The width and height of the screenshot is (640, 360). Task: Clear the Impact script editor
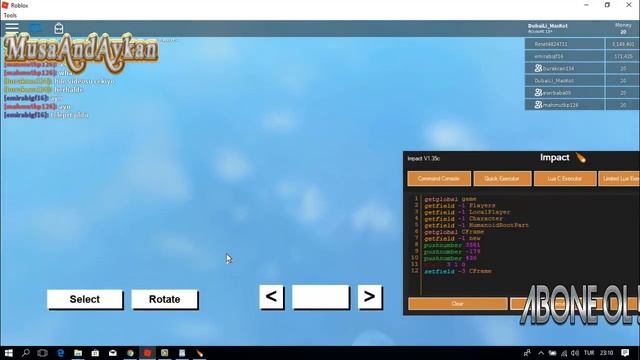point(458,304)
